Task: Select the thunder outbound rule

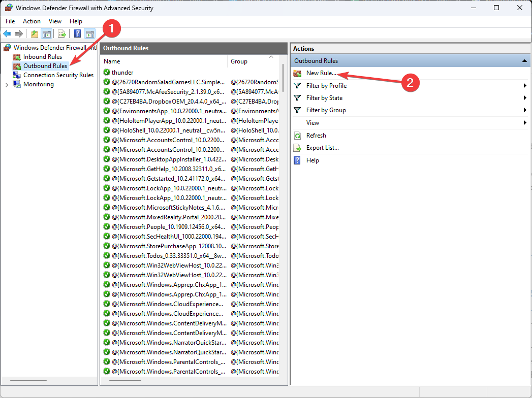Action: 122,73
